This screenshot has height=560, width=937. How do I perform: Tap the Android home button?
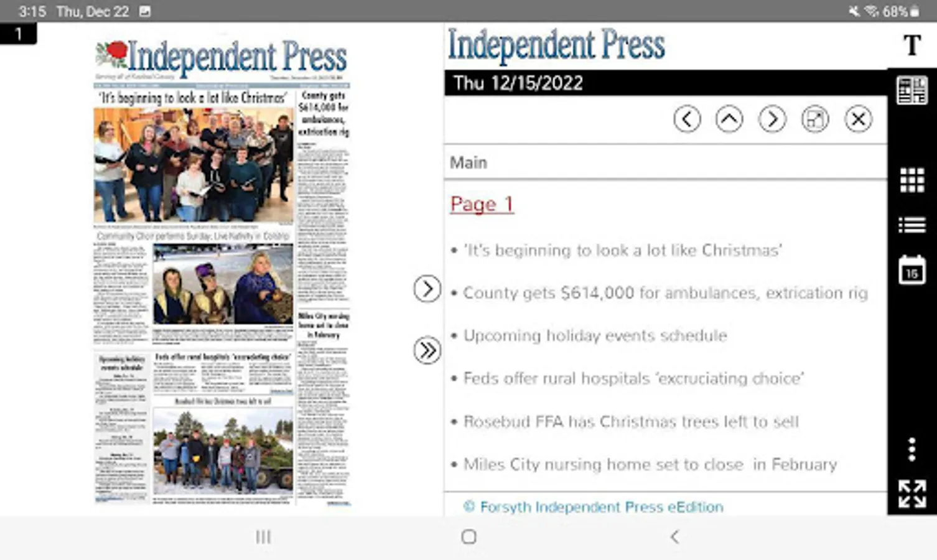[x=469, y=537]
